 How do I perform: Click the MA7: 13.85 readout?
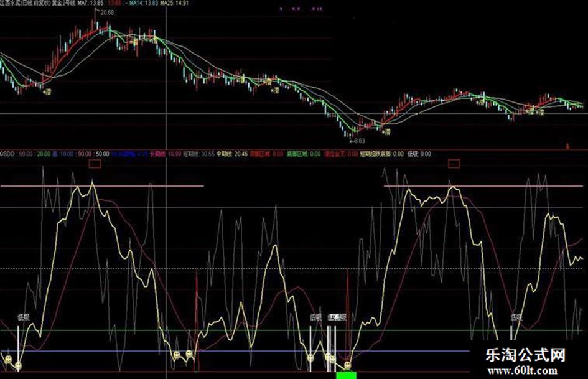(90, 3)
